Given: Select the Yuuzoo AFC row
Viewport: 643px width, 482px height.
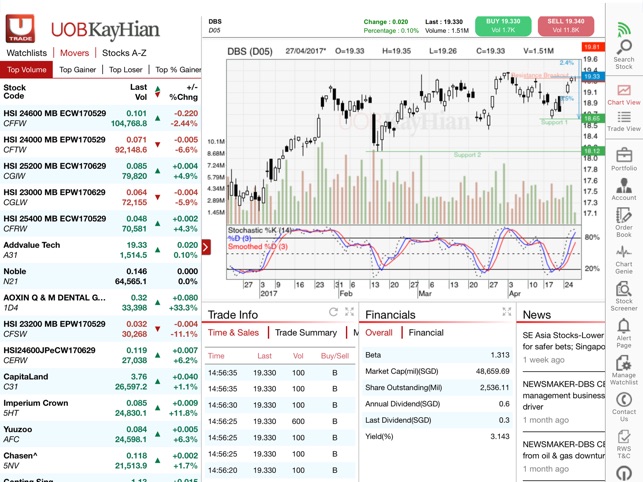Looking at the screenshot, I should (x=100, y=434).
